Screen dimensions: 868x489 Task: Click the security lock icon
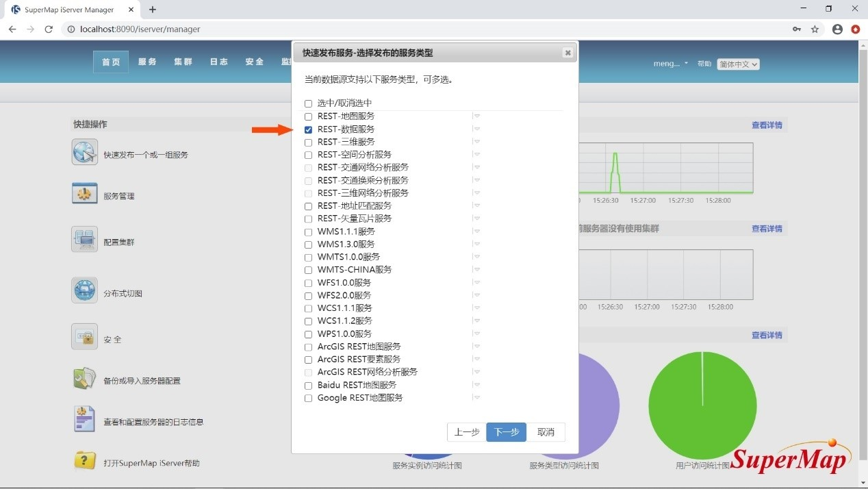click(x=85, y=337)
